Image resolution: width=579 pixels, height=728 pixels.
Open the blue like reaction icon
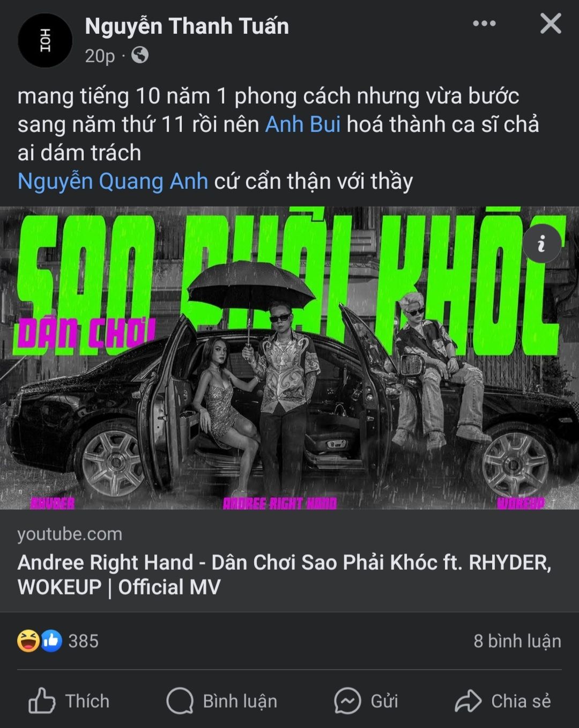51,641
